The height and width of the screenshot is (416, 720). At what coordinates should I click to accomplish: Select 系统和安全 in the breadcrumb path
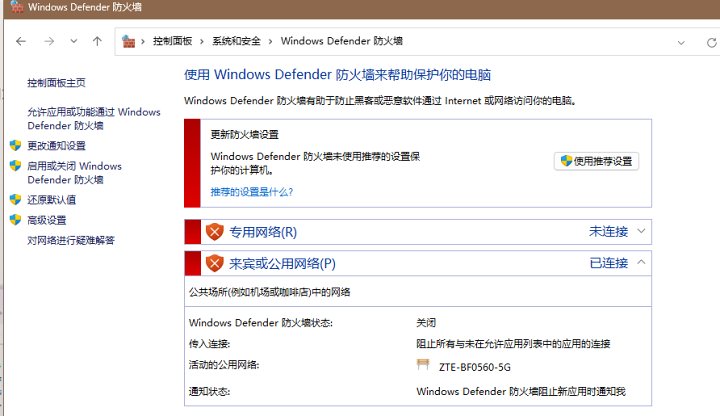pos(236,42)
